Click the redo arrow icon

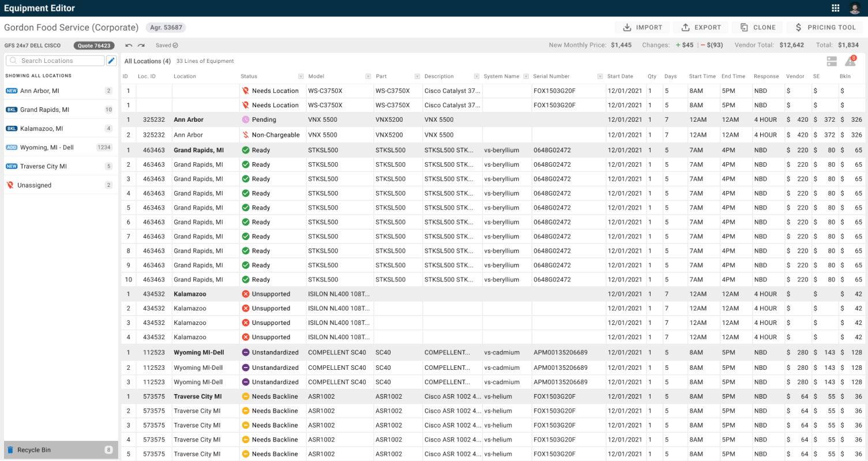click(141, 46)
